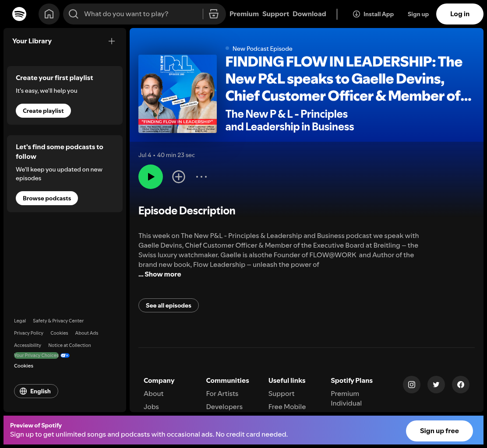Open For Artists under Communities
Viewport: 487px width, 448px height.
(222, 394)
